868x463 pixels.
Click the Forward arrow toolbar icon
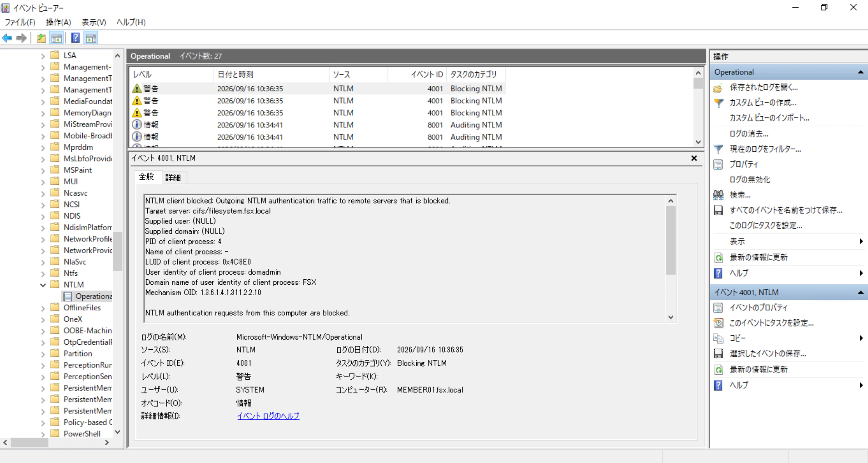click(22, 38)
